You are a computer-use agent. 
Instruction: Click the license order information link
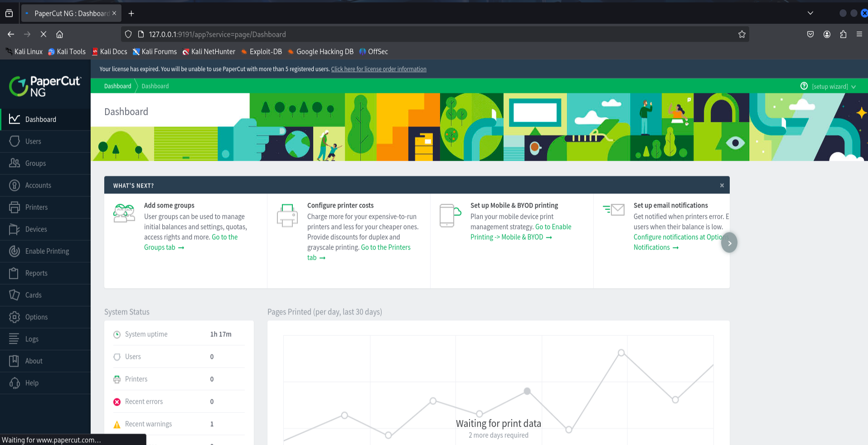378,69
